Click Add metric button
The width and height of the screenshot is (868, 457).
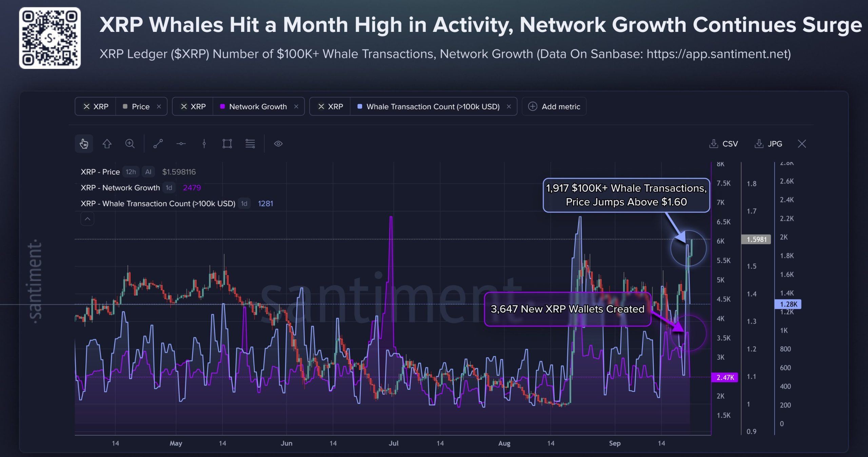[x=554, y=107]
